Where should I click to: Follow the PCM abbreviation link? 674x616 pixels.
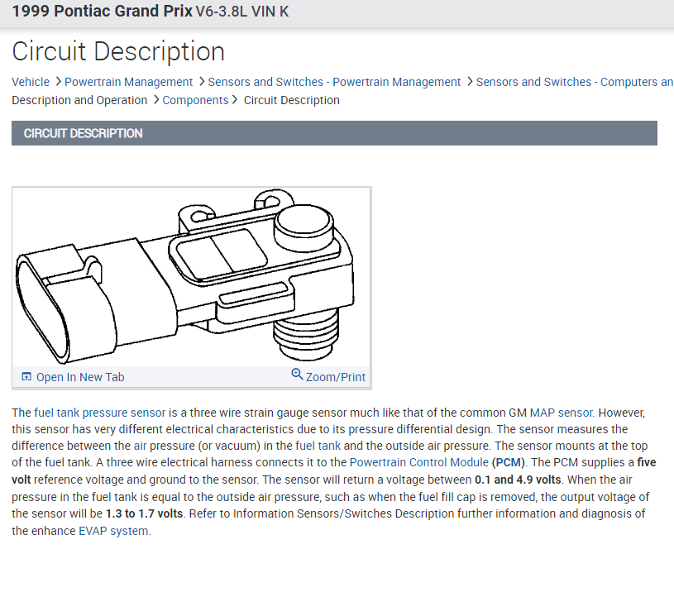pos(509,462)
